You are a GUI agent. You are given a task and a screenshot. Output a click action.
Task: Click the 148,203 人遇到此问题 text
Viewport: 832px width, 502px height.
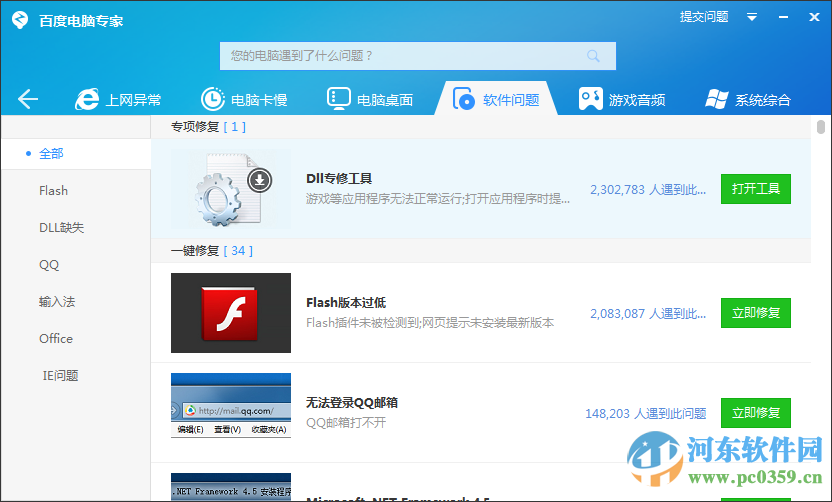[x=645, y=413]
